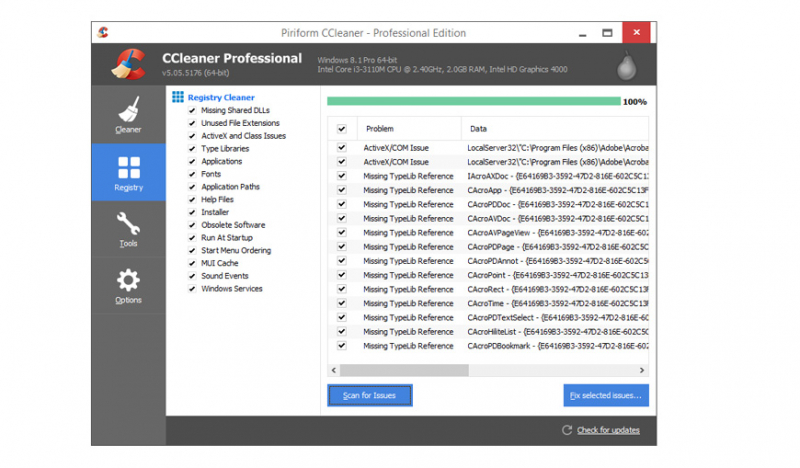Click the Windows 8.1 Pro system info text

tap(357, 60)
